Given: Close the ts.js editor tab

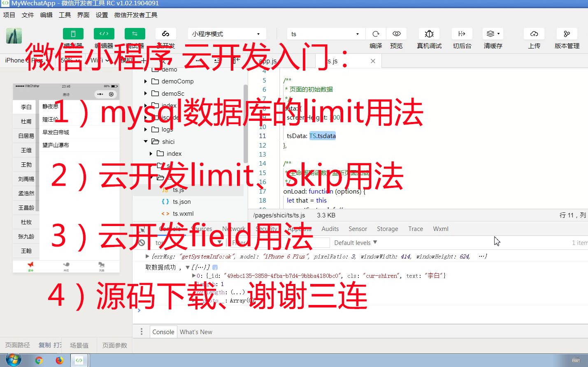Looking at the screenshot, I should click(373, 61).
